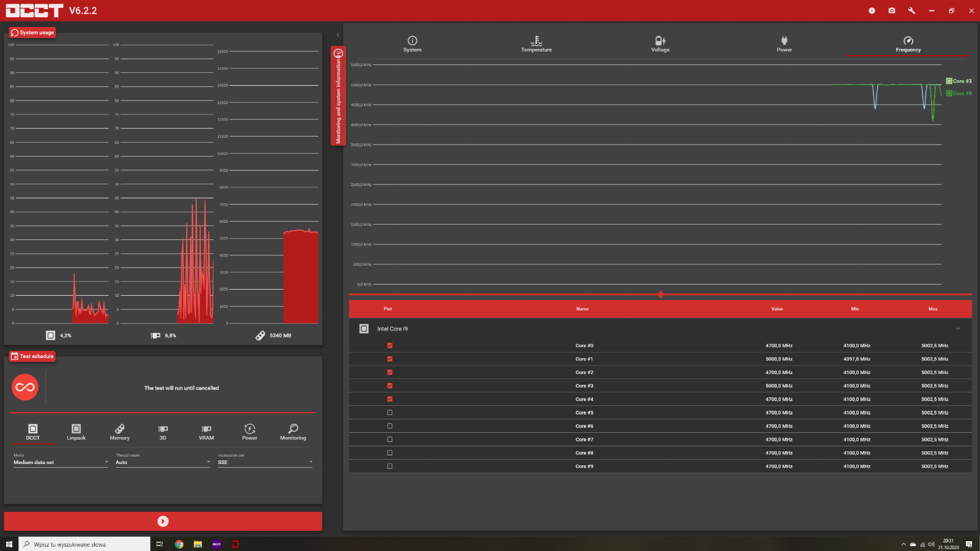The image size is (980, 551).
Task: Take a screenshot with the camera icon
Action: [x=892, y=10]
